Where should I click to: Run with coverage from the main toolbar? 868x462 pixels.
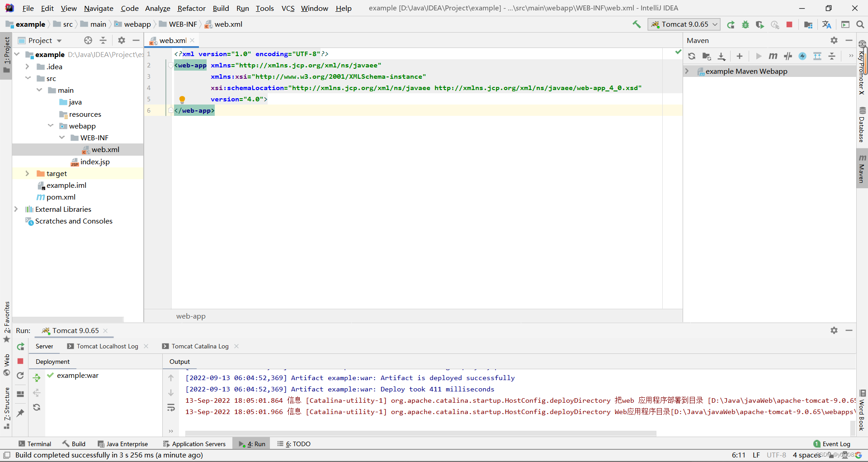(760, 24)
